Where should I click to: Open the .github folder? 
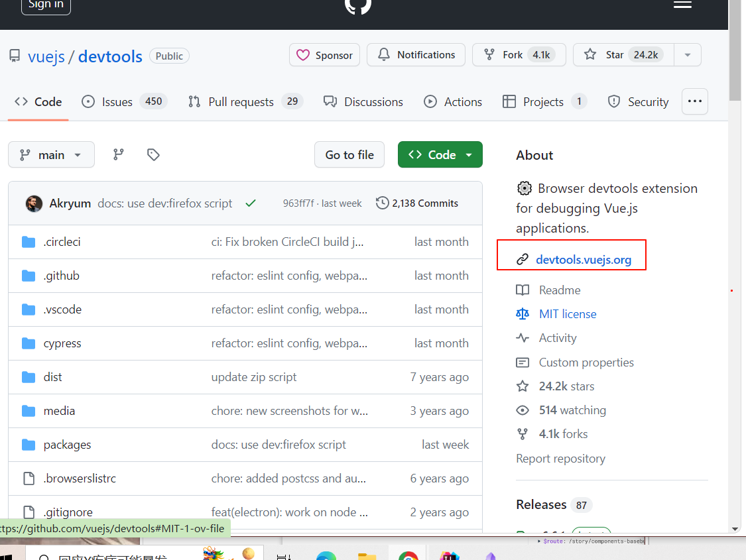tap(62, 276)
